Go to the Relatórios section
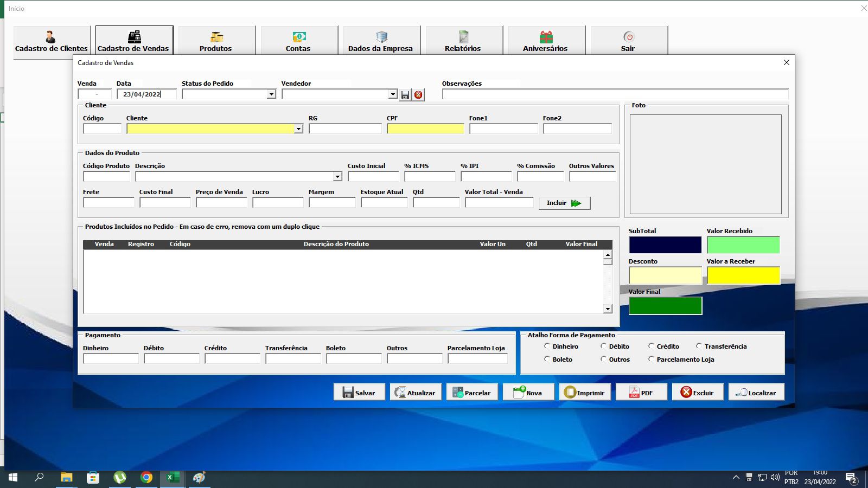 pyautogui.click(x=463, y=41)
